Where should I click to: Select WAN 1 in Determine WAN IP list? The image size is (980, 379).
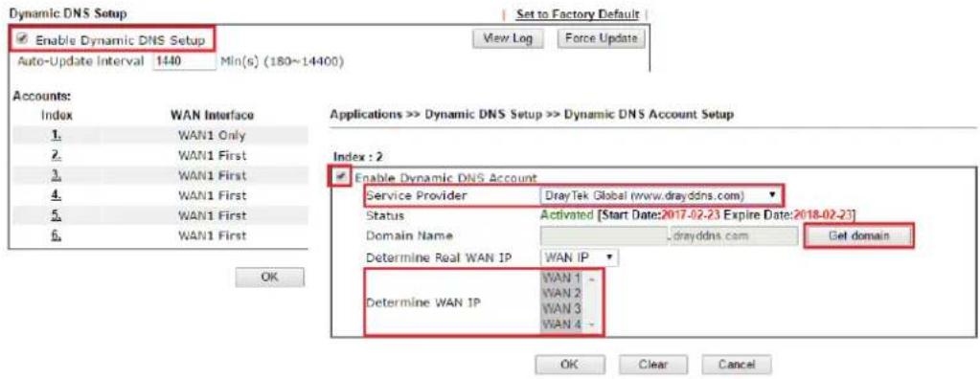click(560, 278)
